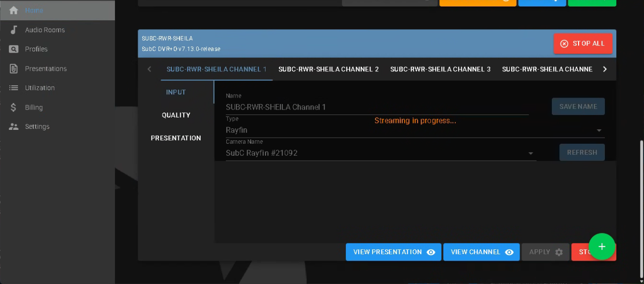Click the View Presentation button
The image size is (644, 284).
(x=393, y=252)
